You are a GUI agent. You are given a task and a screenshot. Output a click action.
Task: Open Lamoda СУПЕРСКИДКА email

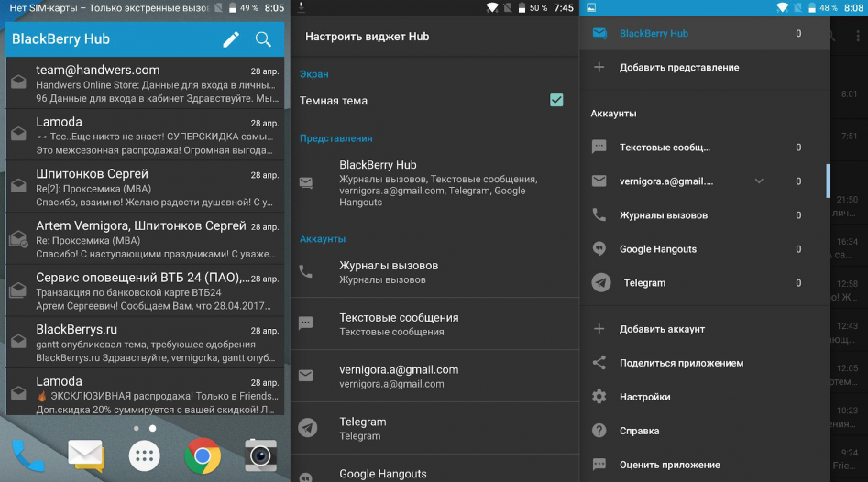point(145,135)
